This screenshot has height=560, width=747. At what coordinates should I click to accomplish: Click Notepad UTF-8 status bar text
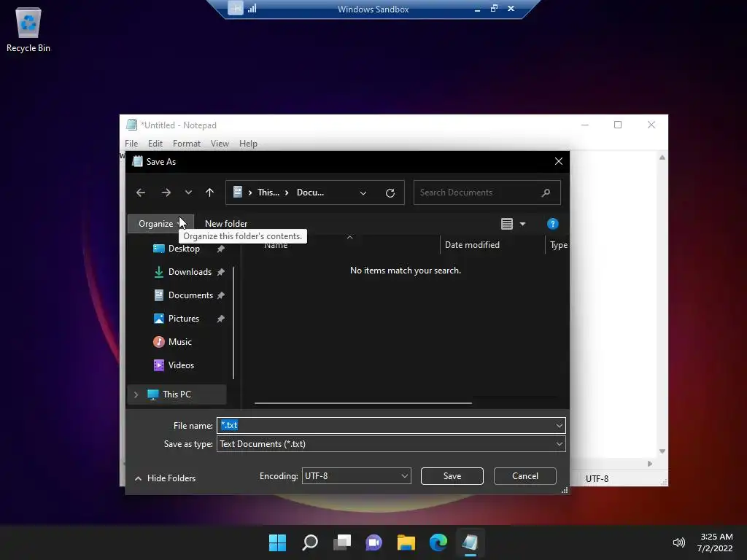click(597, 478)
